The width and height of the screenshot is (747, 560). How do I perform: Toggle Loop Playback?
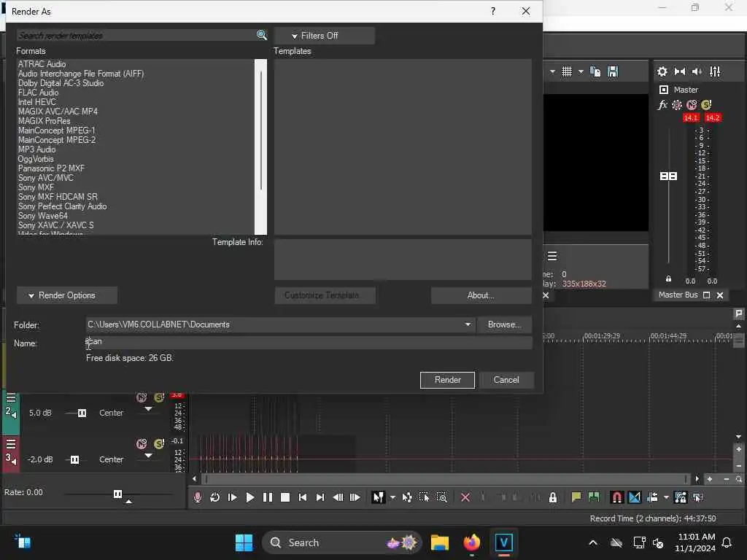click(x=215, y=497)
